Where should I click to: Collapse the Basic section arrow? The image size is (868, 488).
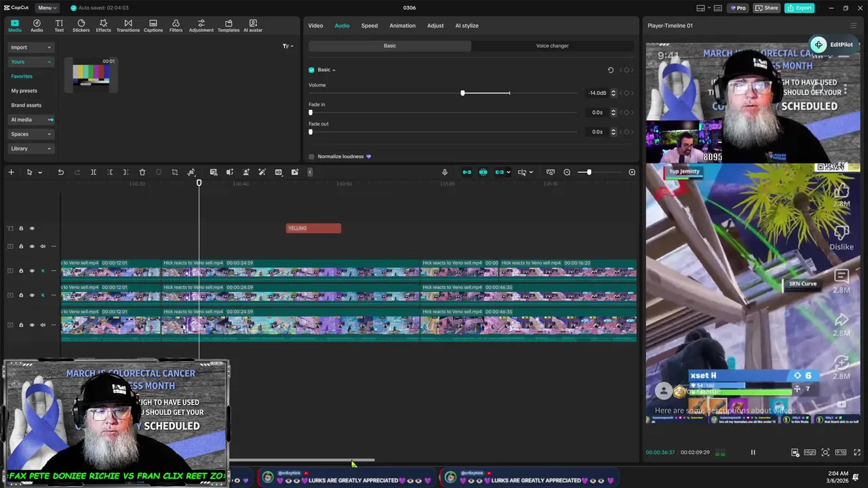coord(334,70)
